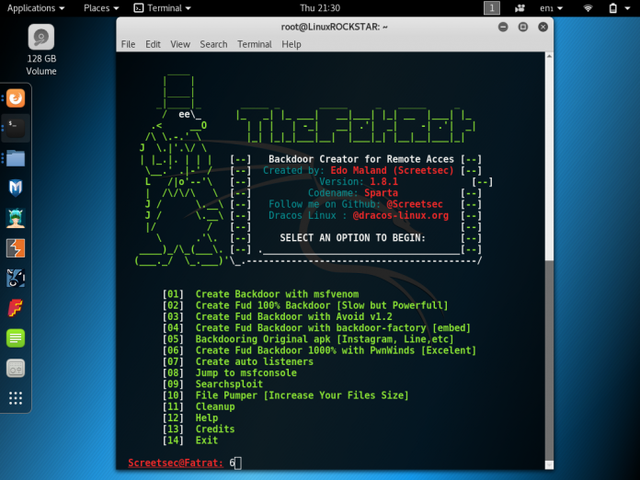Launch Faraday red F dock icon
The width and height of the screenshot is (640, 480).
point(16,308)
